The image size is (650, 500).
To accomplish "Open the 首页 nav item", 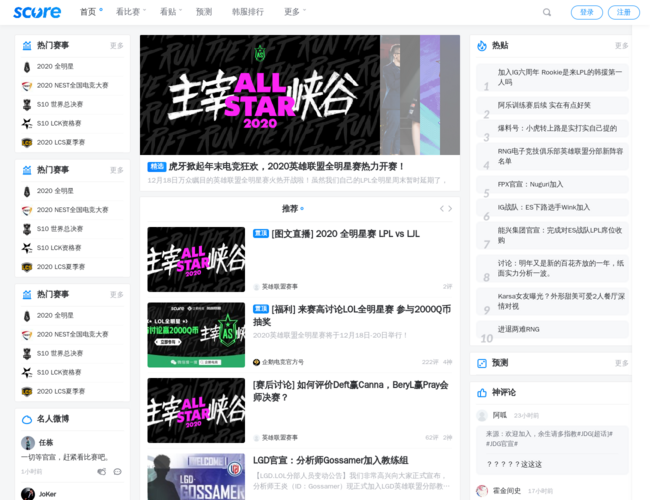I will coord(88,12).
